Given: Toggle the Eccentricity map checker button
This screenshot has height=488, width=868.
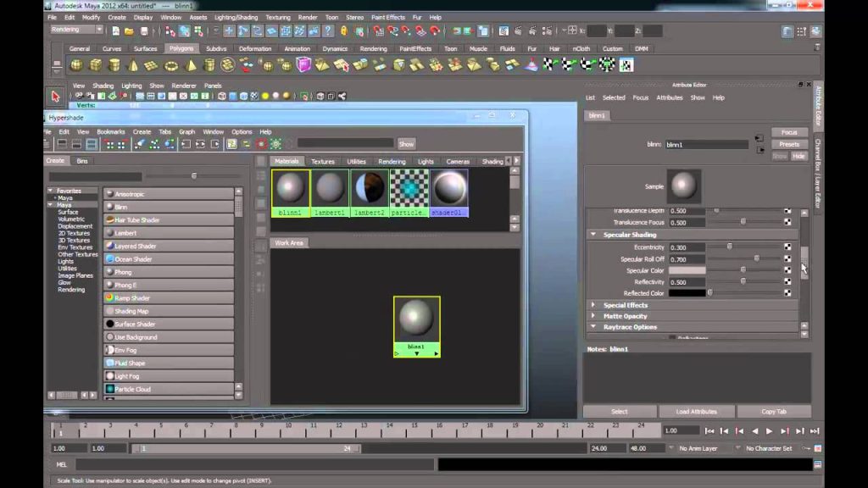Looking at the screenshot, I should pyautogui.click(x=787, y=247).
